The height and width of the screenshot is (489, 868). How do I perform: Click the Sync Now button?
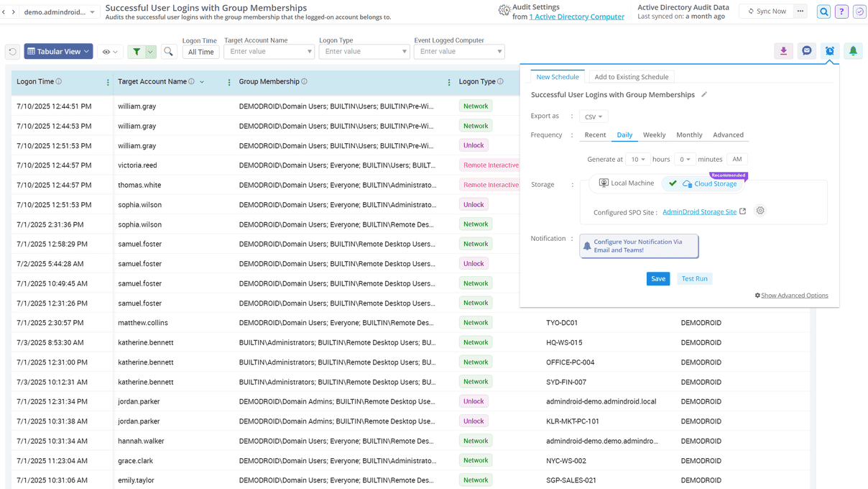766,12
